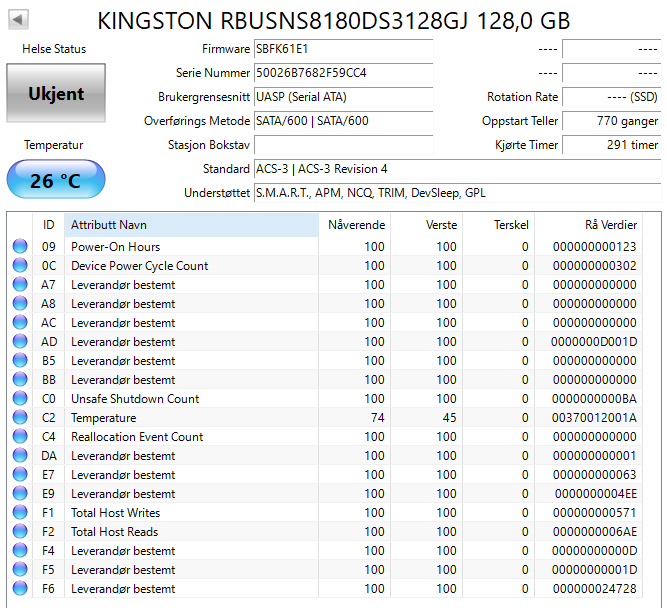Click the status icon in row A7
667x608 pixels.
click(20, 284)
